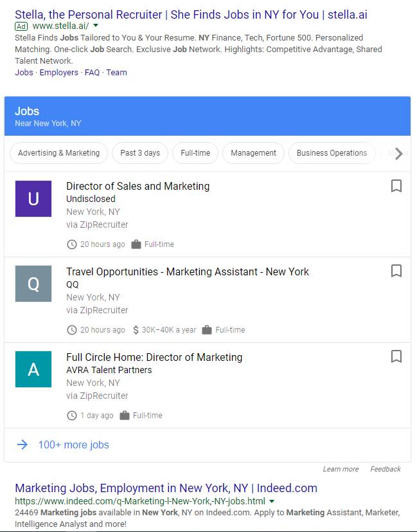
Task: Open the Jobs sitelink under stella.ai
Action: click(x=24, y=73)
